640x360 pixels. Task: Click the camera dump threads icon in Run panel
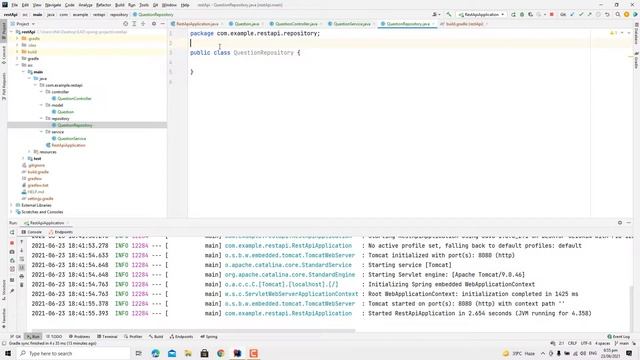pyautogui.click(x=12, y=252)
